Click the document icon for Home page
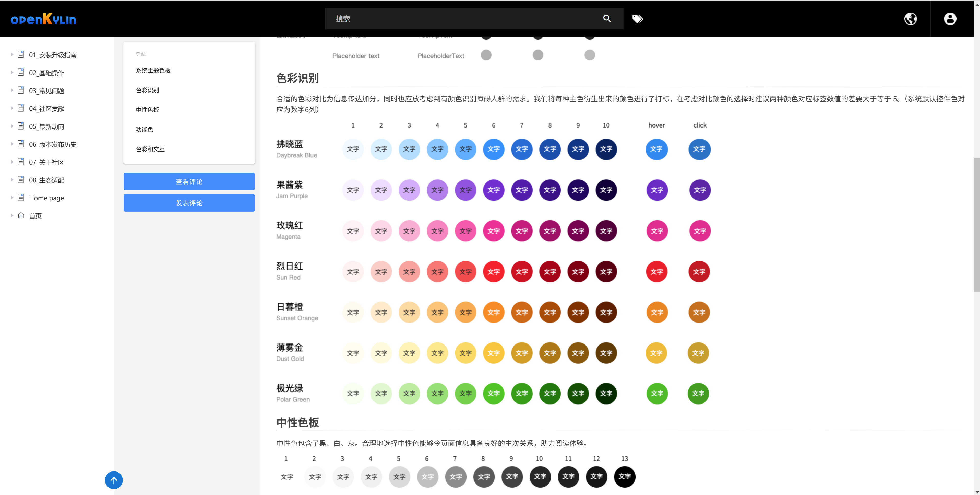The height and width of the screenshot is (495, 980). pos(21,198)
